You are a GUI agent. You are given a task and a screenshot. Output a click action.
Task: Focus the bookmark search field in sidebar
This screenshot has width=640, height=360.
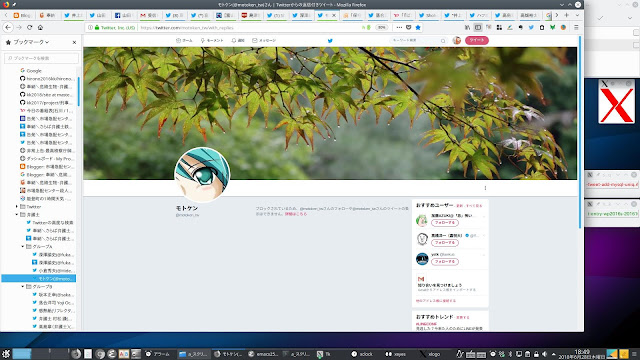(x=41, y=58)
